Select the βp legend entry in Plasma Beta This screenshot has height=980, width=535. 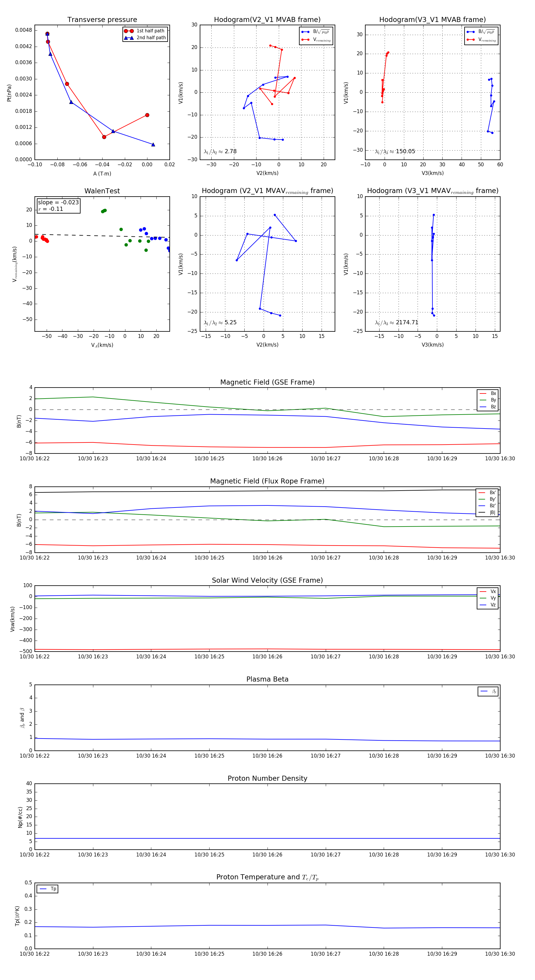click(488, 691)
